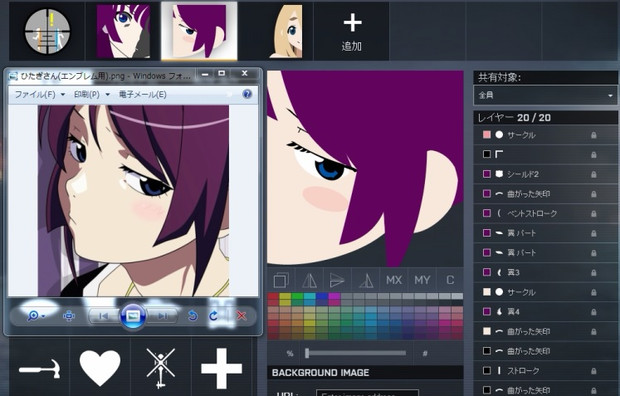The height and width of the screenshot is (396, 620).
Task: Open the zoom magnifier dropdown in Photo Viewer
Action: point(36,316)
